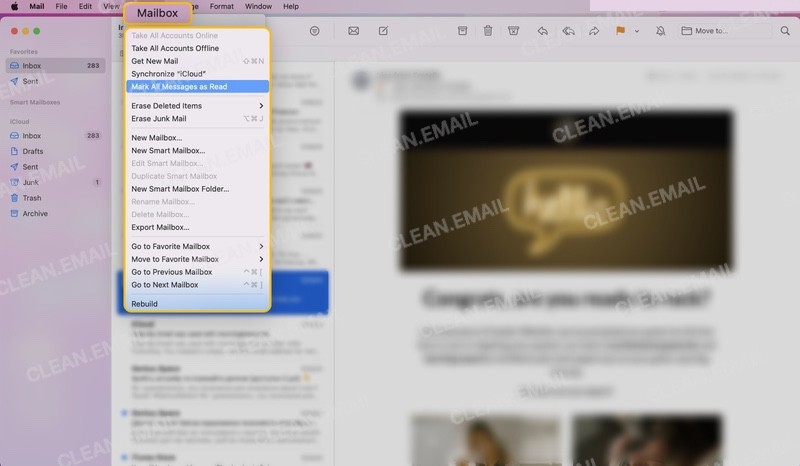The image size is (800, 466).
Task: Open the Archive mailbox
Action: (55, 213)
